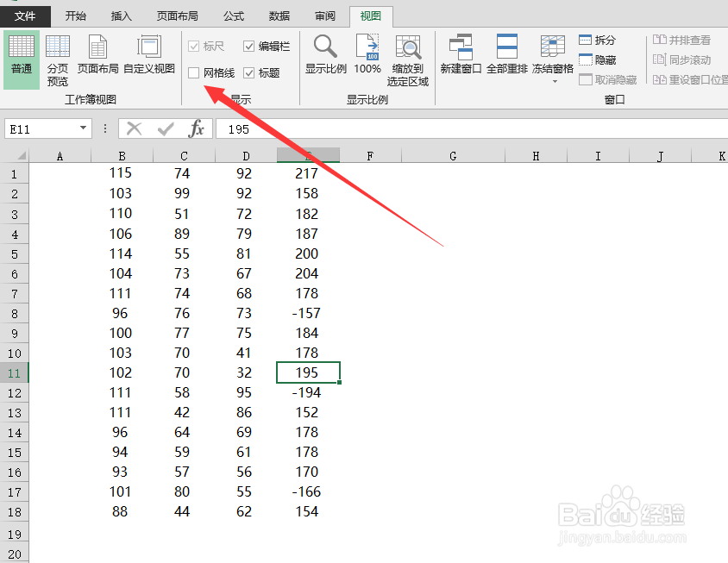Click Reset Window Position (重设窗口位置)
728x563 pixels.
point(690,80)
